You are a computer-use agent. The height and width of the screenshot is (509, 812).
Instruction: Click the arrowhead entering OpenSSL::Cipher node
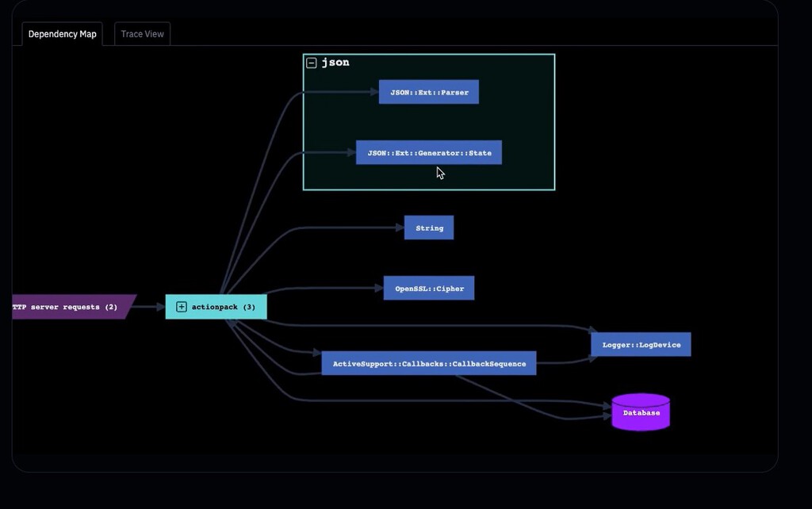click(x=379, y=289)
